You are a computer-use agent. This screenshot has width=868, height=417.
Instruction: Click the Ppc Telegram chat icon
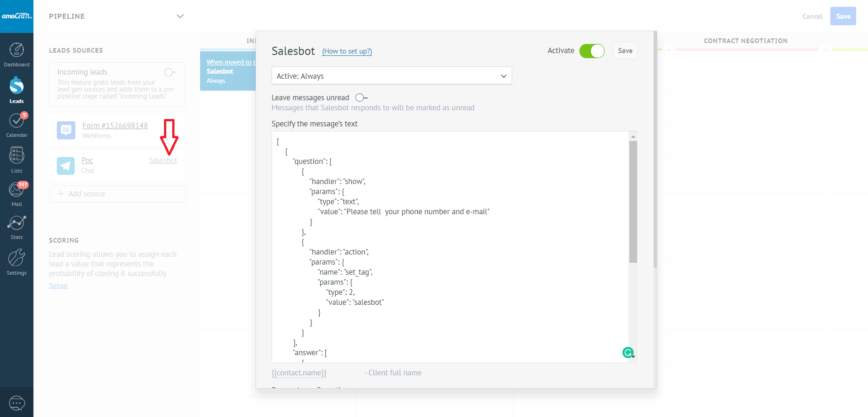[66, 165]
